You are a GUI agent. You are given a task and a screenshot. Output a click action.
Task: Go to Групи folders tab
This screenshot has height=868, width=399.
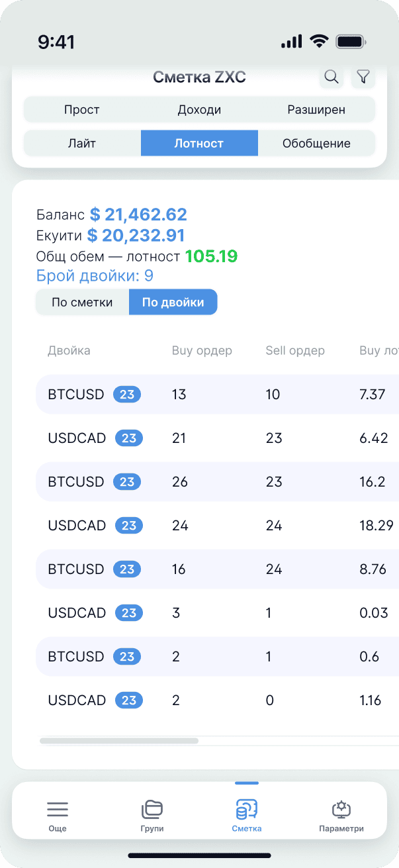pyautogui.click(x=152, y=809)
